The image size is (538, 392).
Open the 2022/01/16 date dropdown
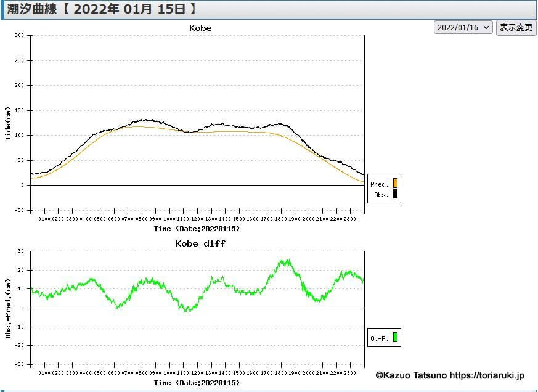coord(463,28)
